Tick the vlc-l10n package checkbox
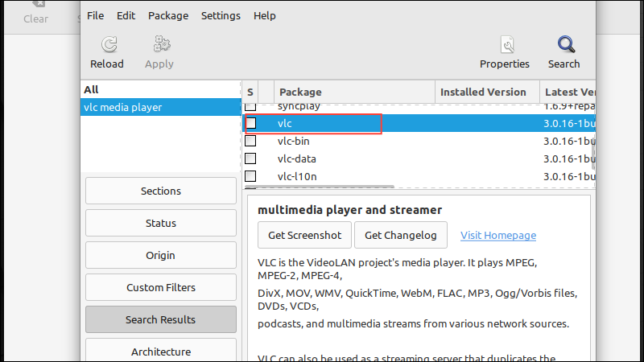The height and width of the screenshot is (362, 644). pos(250,176)
